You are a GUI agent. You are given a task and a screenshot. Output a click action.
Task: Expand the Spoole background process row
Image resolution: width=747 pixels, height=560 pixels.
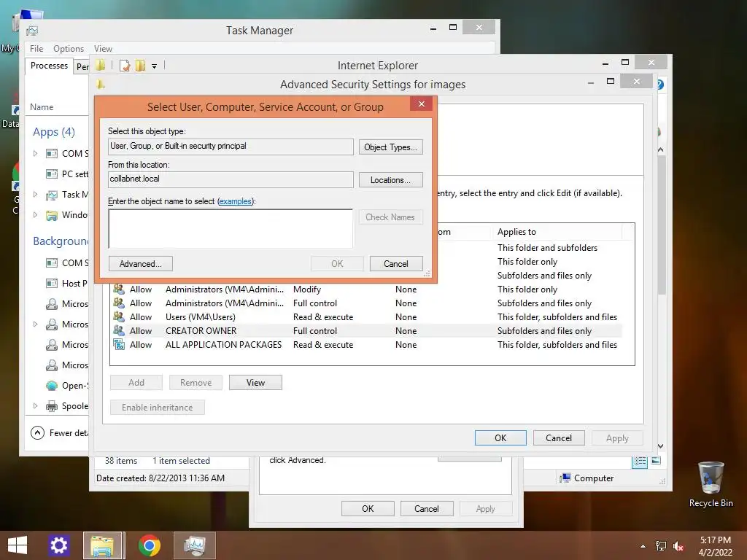(35, 405)
